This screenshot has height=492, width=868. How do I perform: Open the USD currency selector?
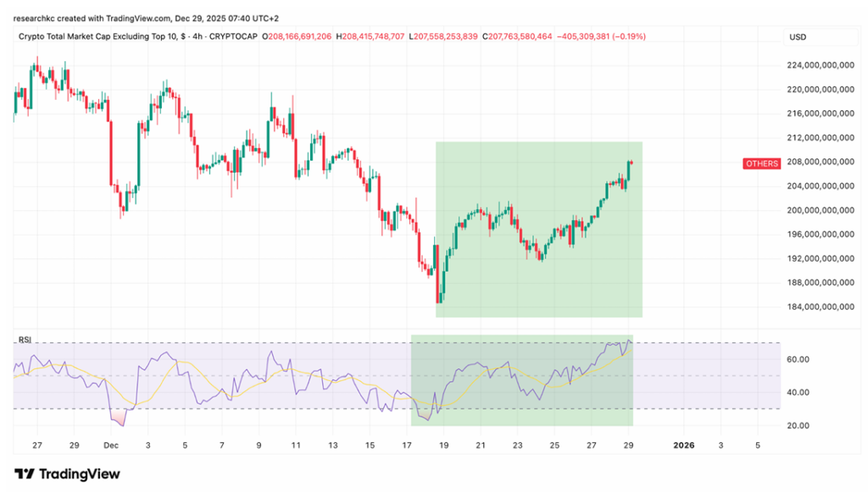point(797,37)
